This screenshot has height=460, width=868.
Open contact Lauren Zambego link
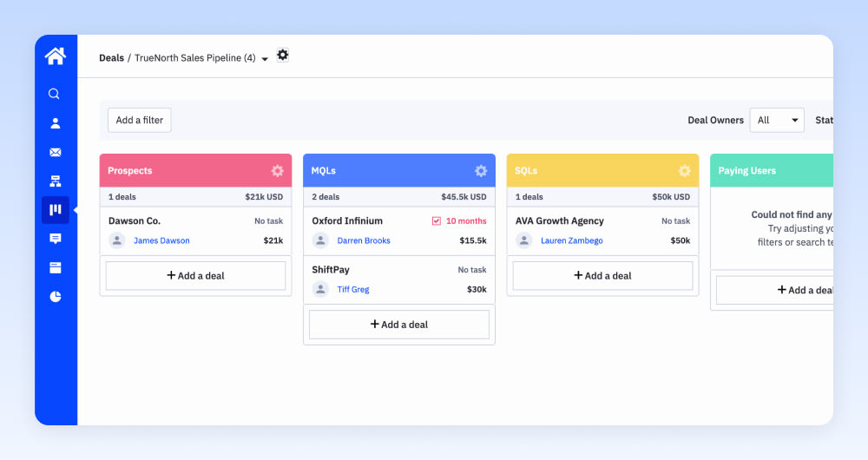pos(572,240)
